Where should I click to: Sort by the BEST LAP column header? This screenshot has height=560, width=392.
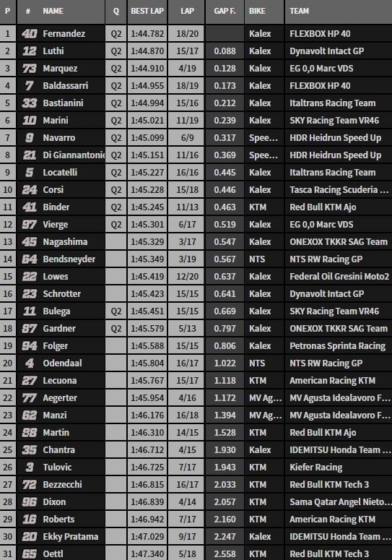(x=147, y=11)
